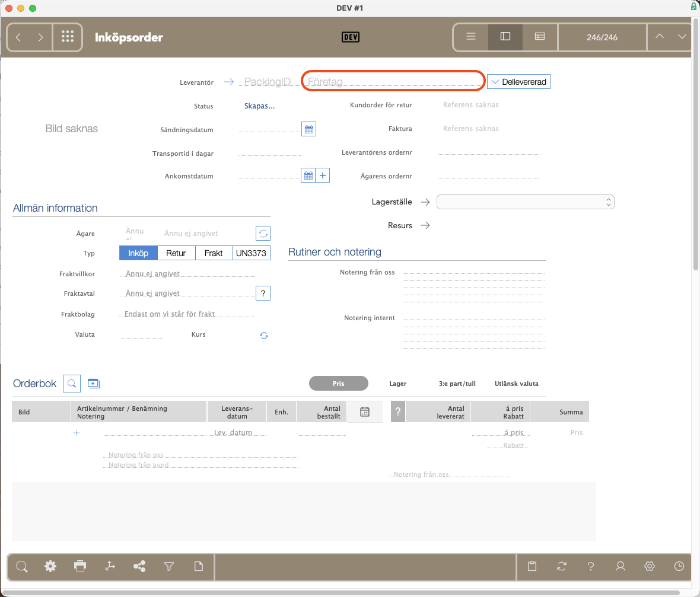Click the vertical scrollbar on right edge
This screenshot has height=597, width=700.
pos(695,145)
